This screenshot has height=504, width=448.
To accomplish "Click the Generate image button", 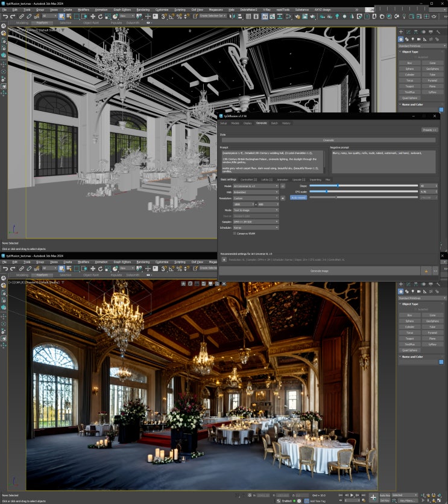I will tap(319, 271).
